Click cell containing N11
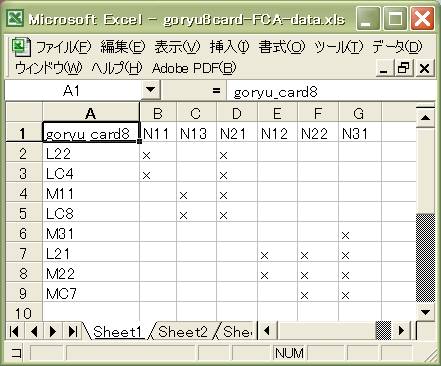 coord(158,133)
